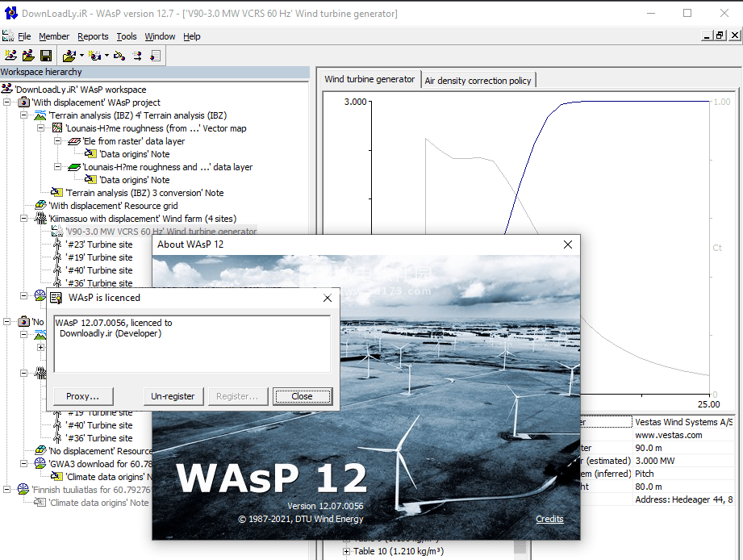Click the open workspace folder icon
The image size is (743, 560).
point(28,56)
